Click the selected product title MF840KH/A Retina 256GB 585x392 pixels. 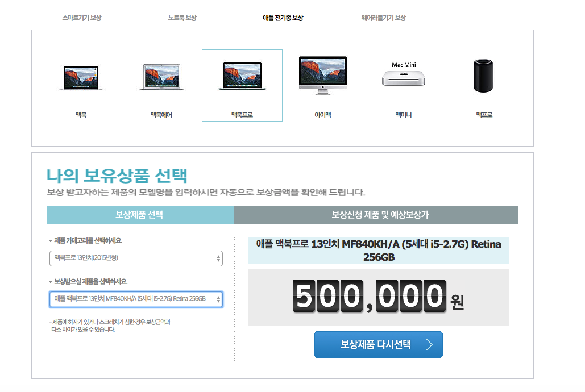(378, 251)
